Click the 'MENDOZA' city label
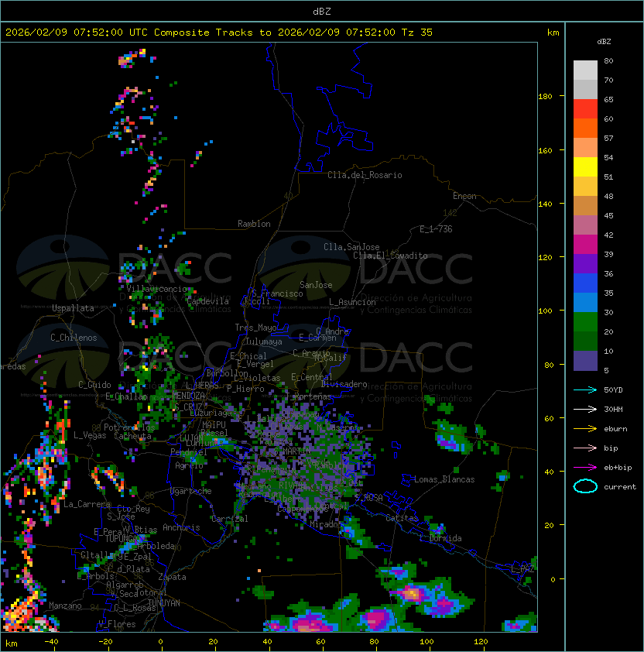This screenshot has width=644, height=652. pyautogui.click(x=188, y=395)
